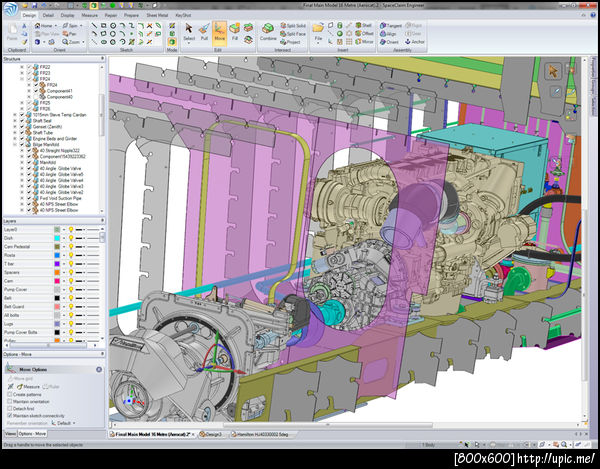Insert a File via the folder icon
The image size is (600, 469).
pyautogui.click(x=318, y=31)
